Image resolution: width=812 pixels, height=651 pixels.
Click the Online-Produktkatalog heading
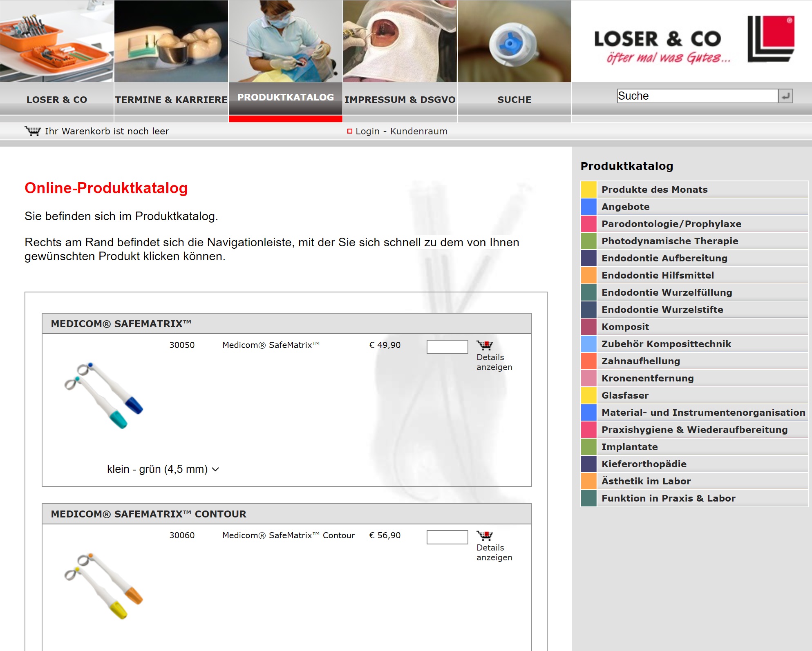pos(106,188)
